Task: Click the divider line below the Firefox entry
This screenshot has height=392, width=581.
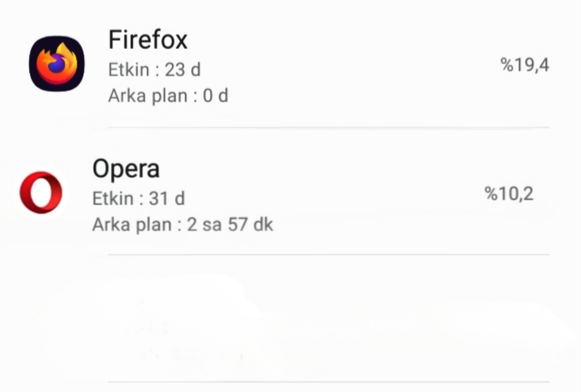Action: point(328,128)
